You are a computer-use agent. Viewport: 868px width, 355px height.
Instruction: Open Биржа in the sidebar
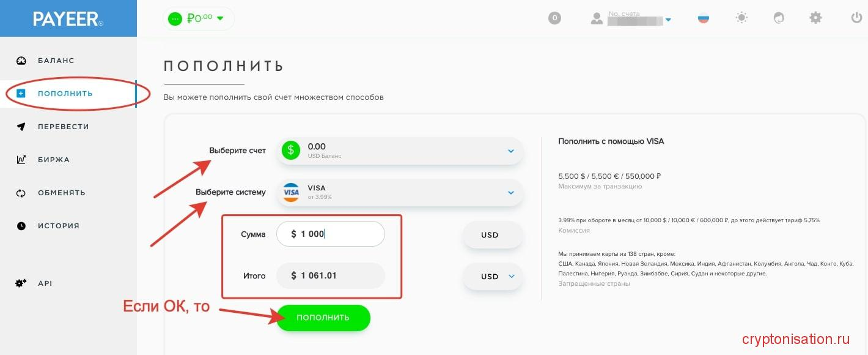(54, 160)
